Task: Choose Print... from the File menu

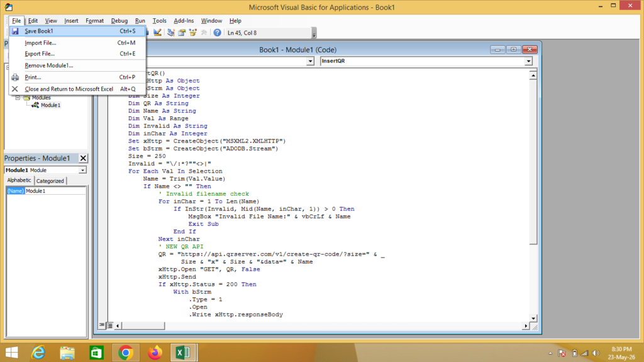Action: [x=77, y=77]
